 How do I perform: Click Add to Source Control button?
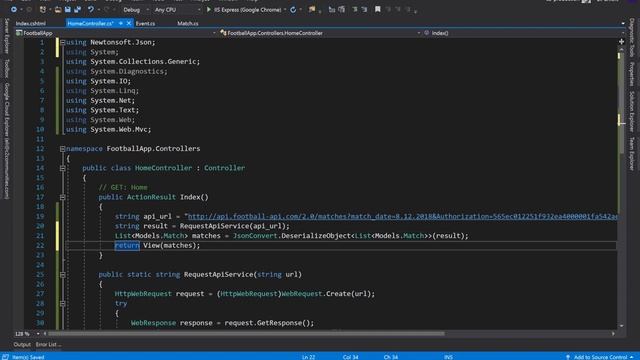tap(600, 357)
